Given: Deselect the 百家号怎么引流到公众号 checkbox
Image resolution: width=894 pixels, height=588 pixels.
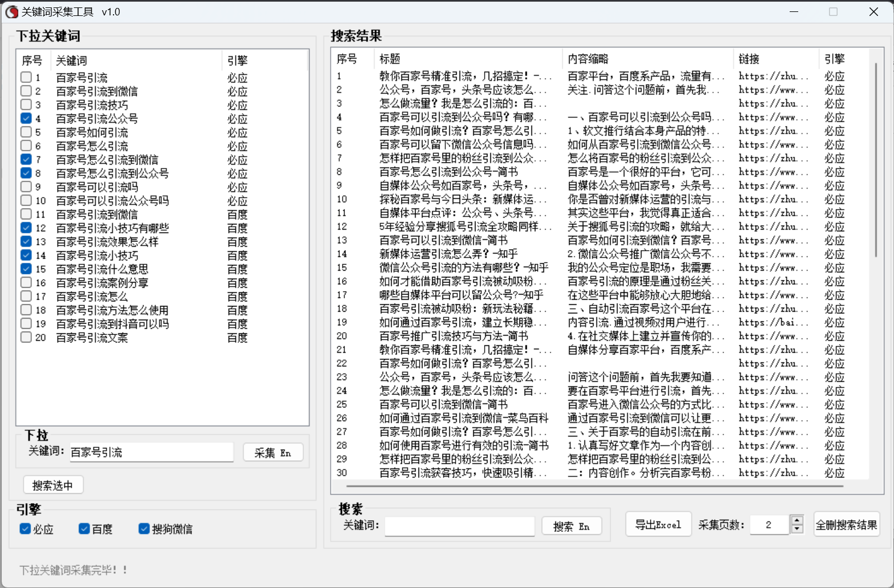Looking at the screenshot, I should (26, 173).
